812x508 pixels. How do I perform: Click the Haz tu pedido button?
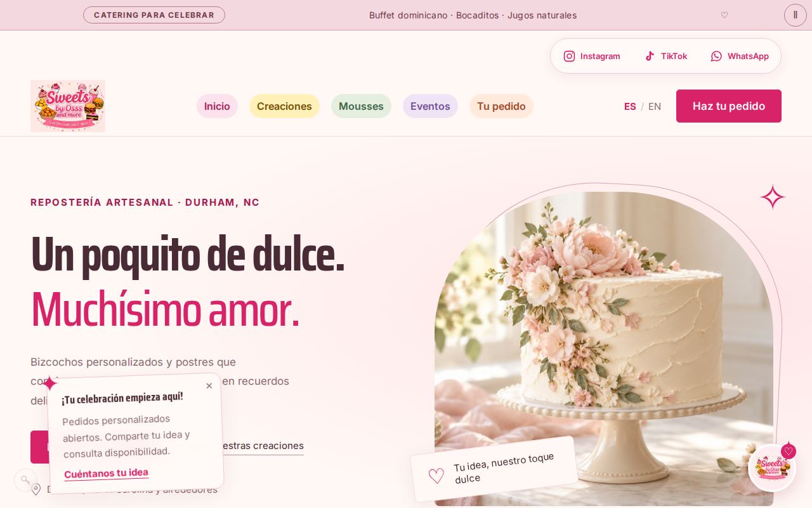pyautogui.click(x=729, y=106)
